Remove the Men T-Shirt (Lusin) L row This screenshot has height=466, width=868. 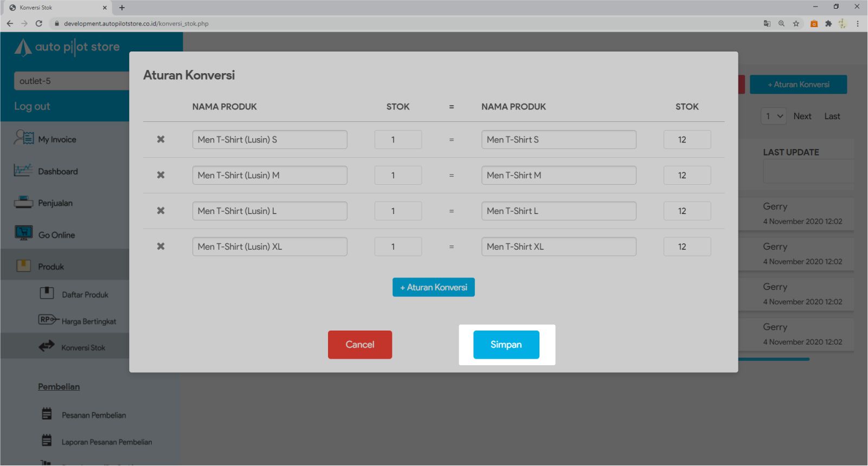pyautogui.click(x=160, y=211)
